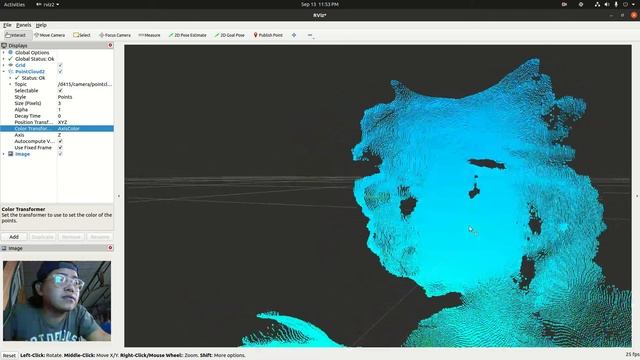Toggle the Image display checkbox

pyautogui.click(x=60, y=154)
